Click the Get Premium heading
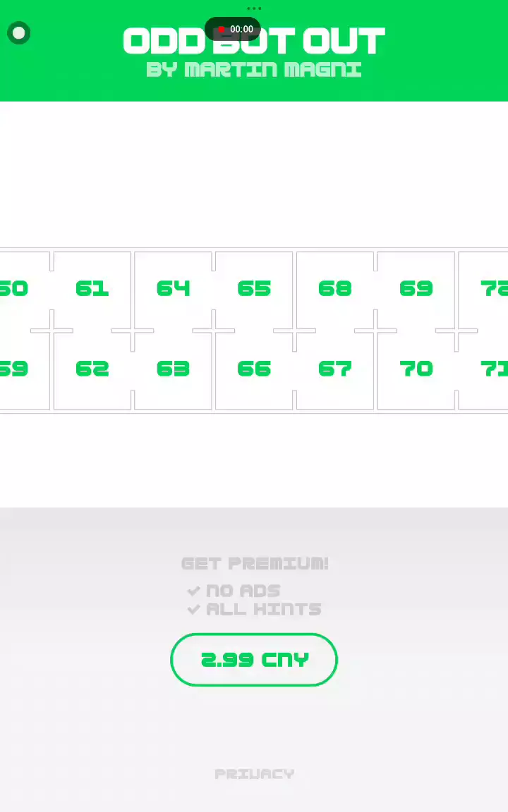 (254, 563)
